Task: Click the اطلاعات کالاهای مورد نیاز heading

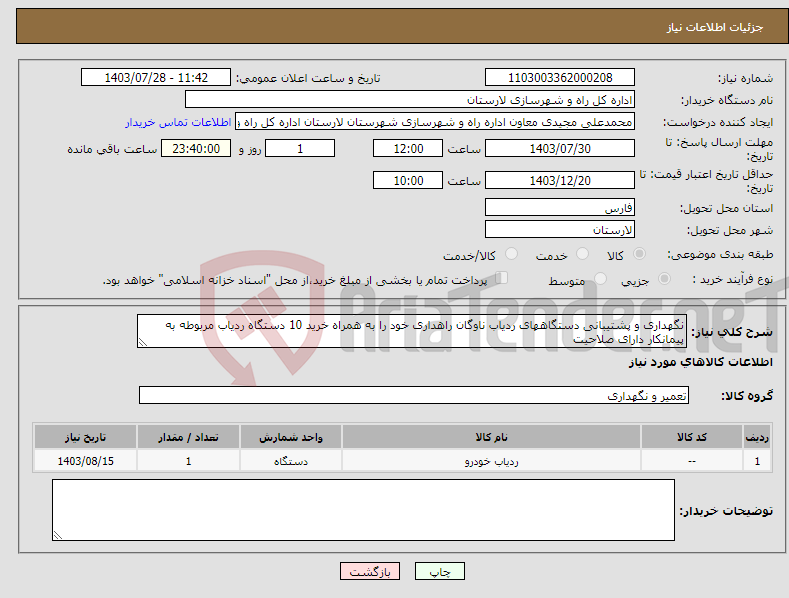Action: [700, 362]
